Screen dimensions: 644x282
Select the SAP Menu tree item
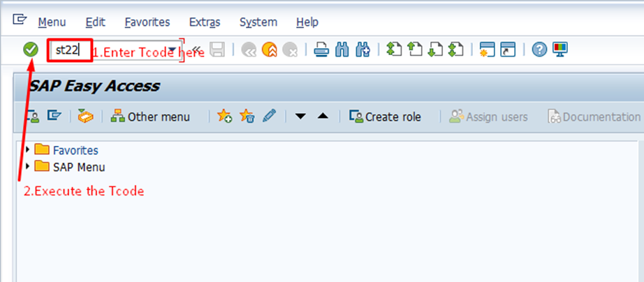click(x=79, y=168)
